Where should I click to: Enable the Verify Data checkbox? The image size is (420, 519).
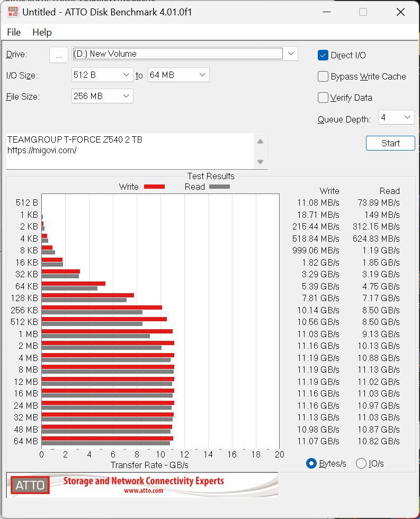pyautogui.click(x=323, y=98)
